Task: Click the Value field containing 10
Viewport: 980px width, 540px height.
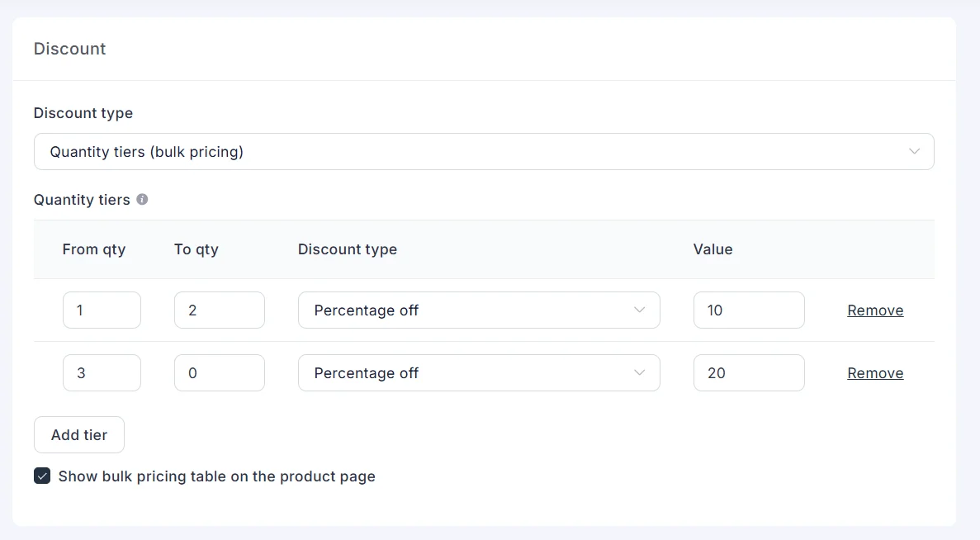Action: 749,310
